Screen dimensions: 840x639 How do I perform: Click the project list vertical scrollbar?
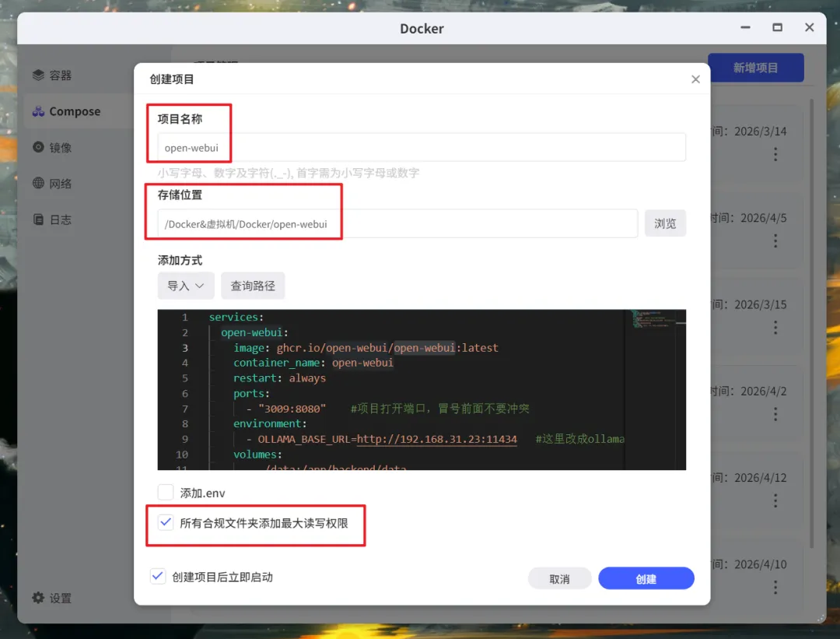pos(811,321)
